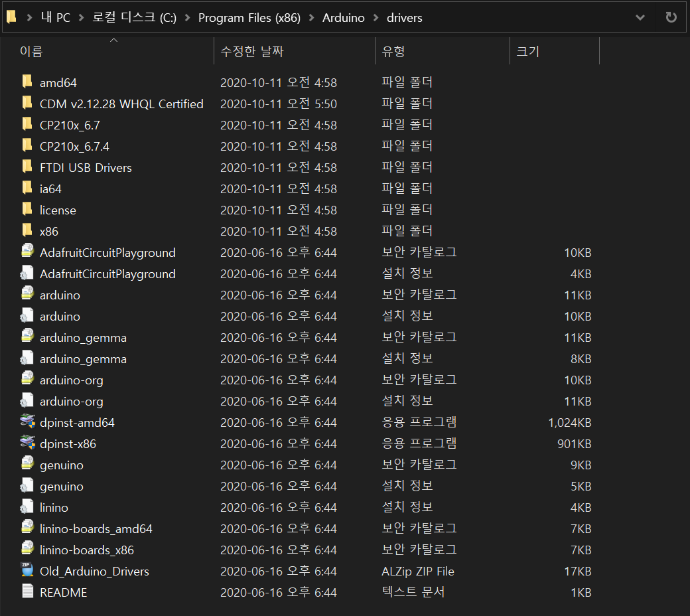The height and width of the screenshot is (616, 690).
Task: Click the Old_Arduino_Drivers file name
Action: pyautogui.click(x=94, y=571)
